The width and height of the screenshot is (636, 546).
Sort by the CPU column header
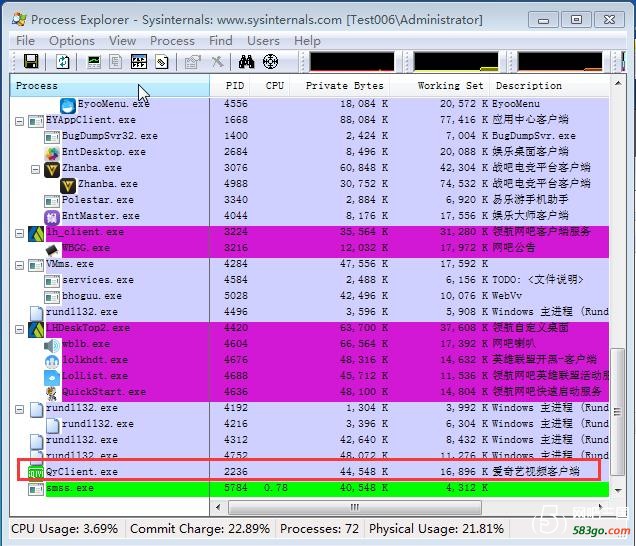pyautogui.click(x=270, y=86)
